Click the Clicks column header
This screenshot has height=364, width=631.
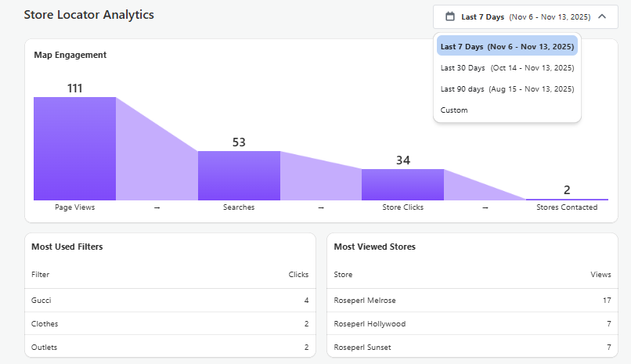pyautogui.click(x=298, y=275)
